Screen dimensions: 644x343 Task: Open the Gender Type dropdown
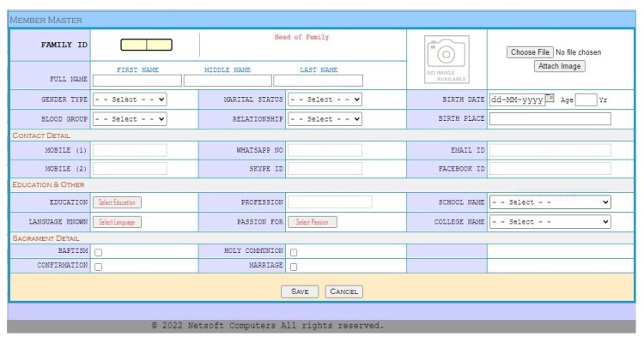click(130, 99)
